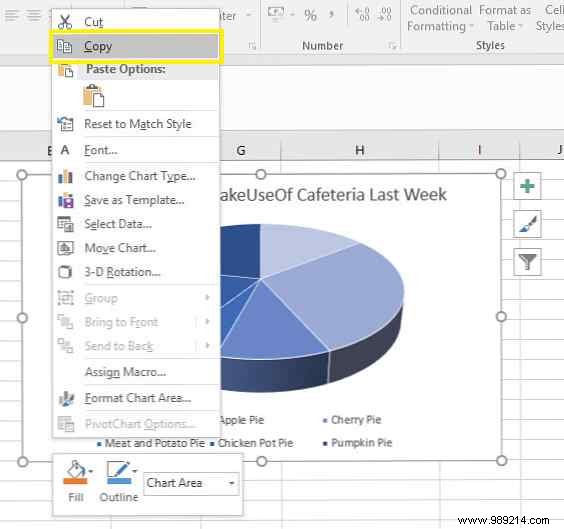
Task: Select Cut in the context menu
Action: pos(136,22)
